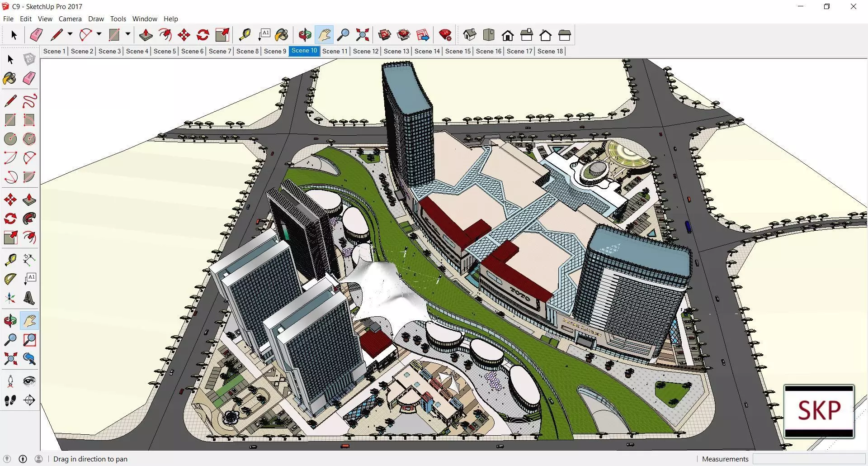The image size is (868, 466).
Task: Click Zoom Extents in the top toolbar
Action: pyautogui.click(x=363, y=35)
